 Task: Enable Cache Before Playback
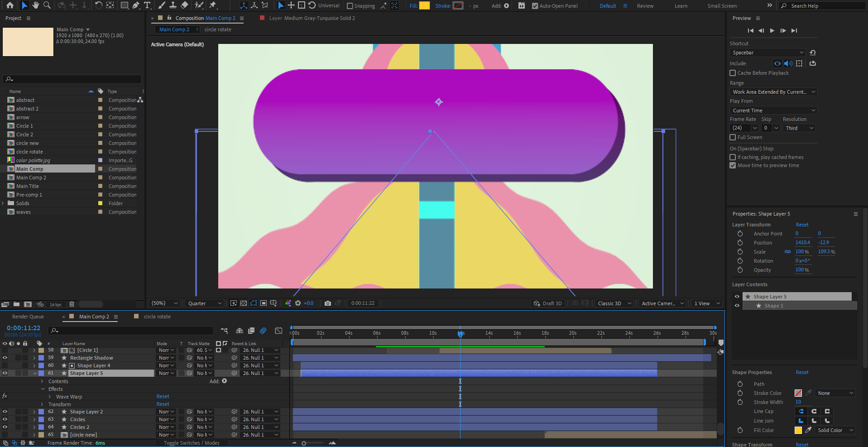[733, 73]
